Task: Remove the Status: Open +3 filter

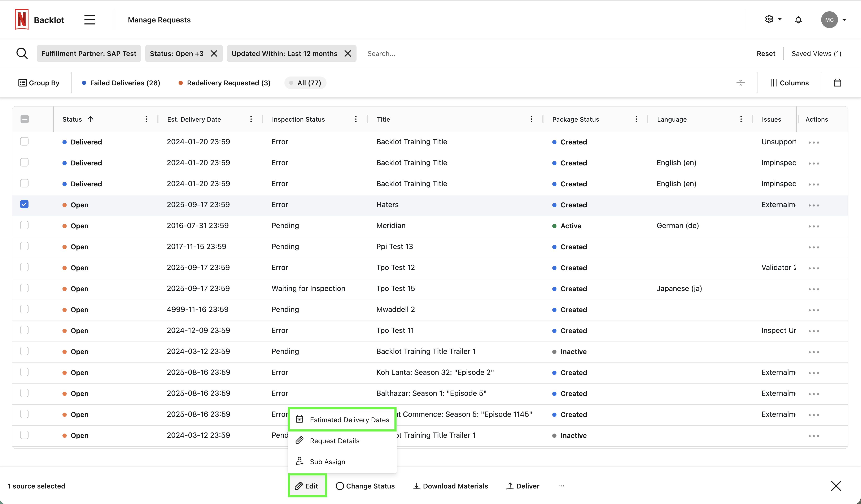Action: 214,53
